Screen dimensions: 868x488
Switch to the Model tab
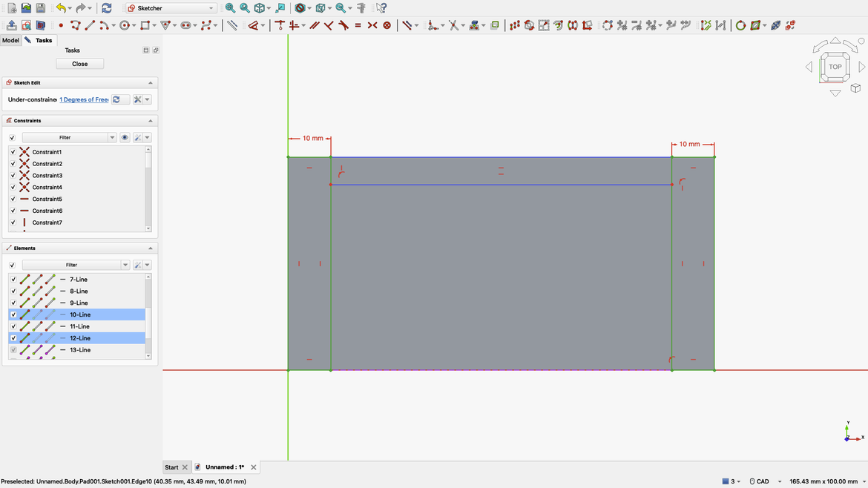[x=10, y=40]
